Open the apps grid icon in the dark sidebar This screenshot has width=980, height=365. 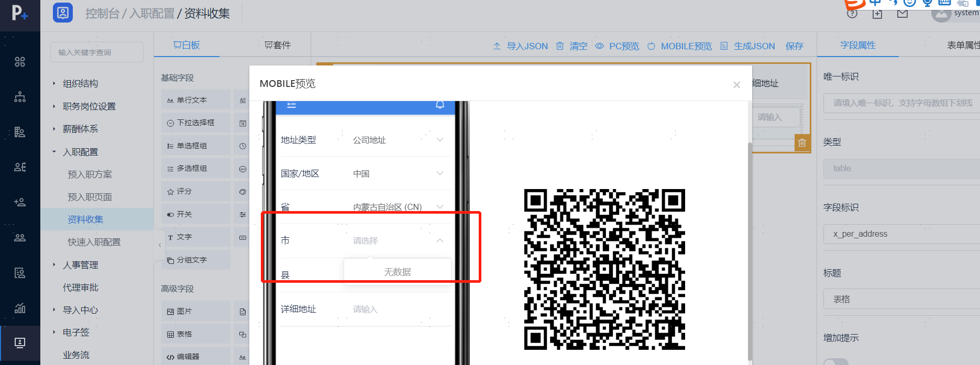pos(20,62)
